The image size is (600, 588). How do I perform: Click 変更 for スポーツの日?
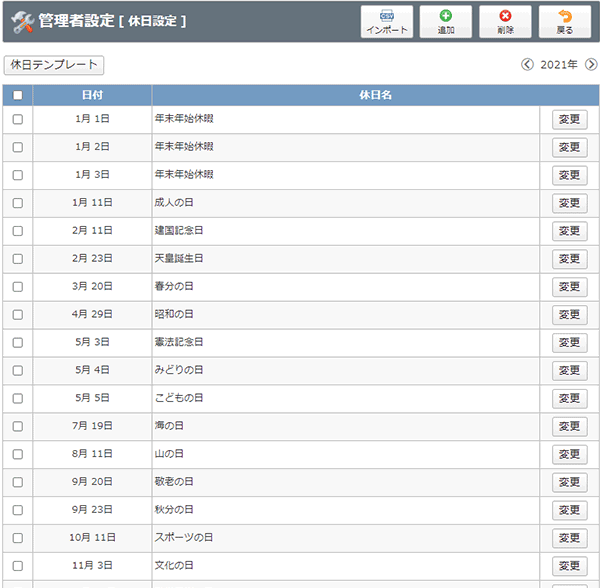569,538
